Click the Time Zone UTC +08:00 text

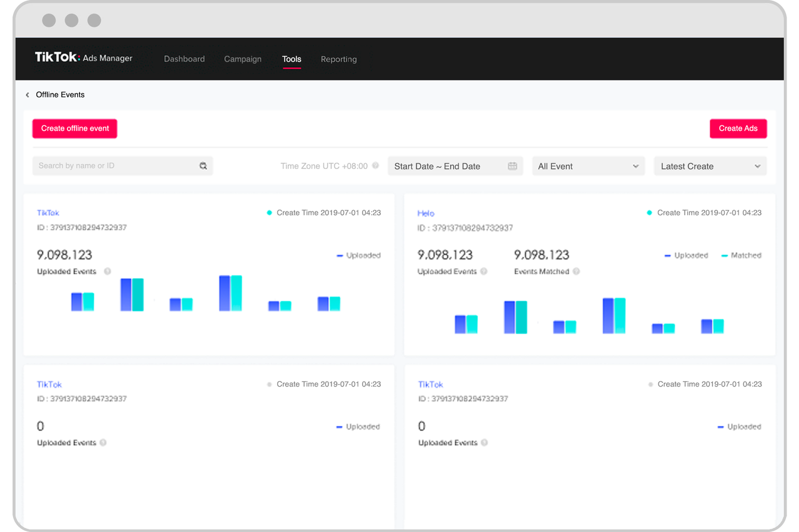click(x=324, y=166)
